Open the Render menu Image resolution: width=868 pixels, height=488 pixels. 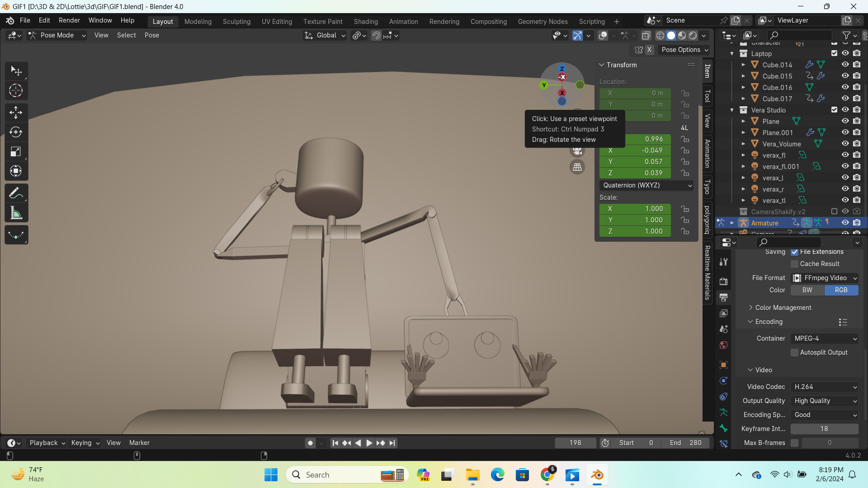[69, 20]
